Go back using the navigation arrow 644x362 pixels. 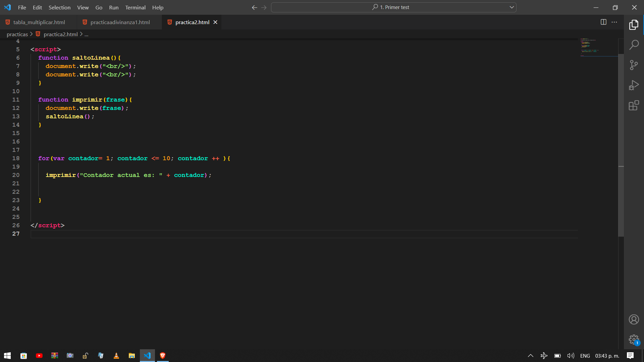[254, 7]
